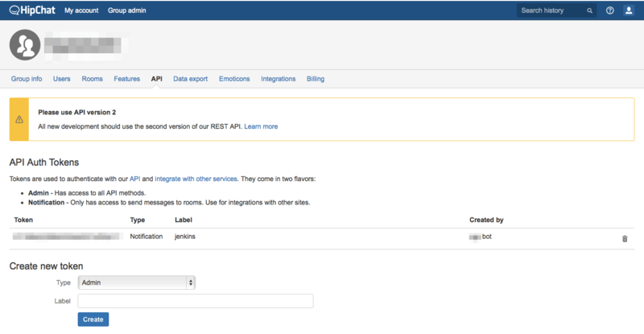The width and height of the screenshot is (644, 334).
Task: Switch to the Users tab
Action: 62,79
